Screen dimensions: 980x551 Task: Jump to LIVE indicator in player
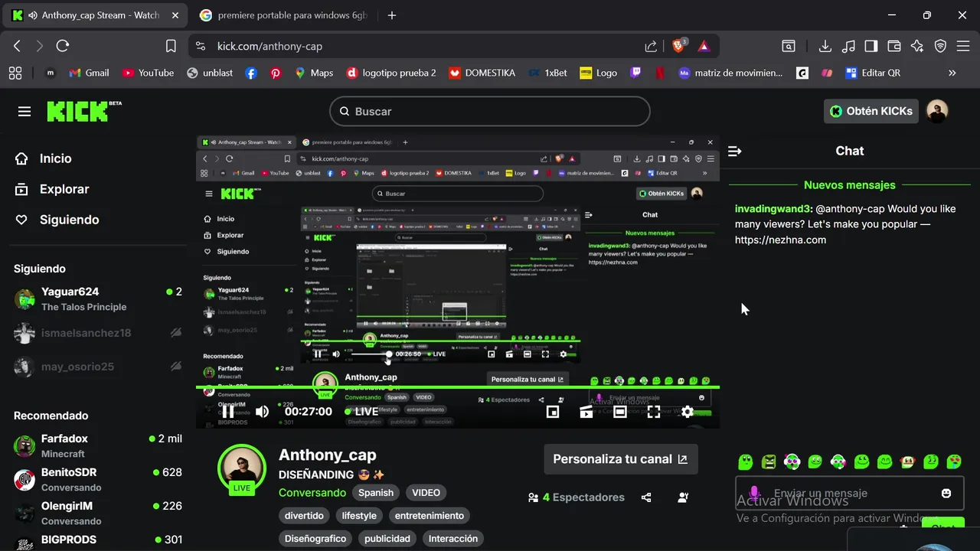coord(361,412)
